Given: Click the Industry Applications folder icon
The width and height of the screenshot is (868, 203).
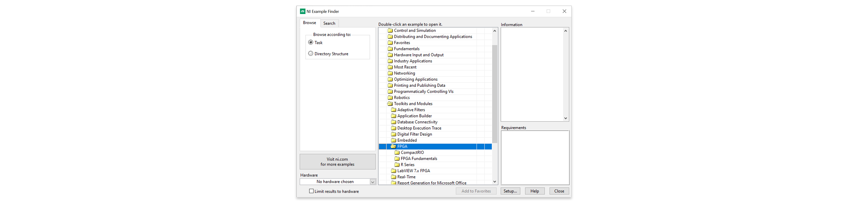Looking at the screenshot, I should 390,61.
